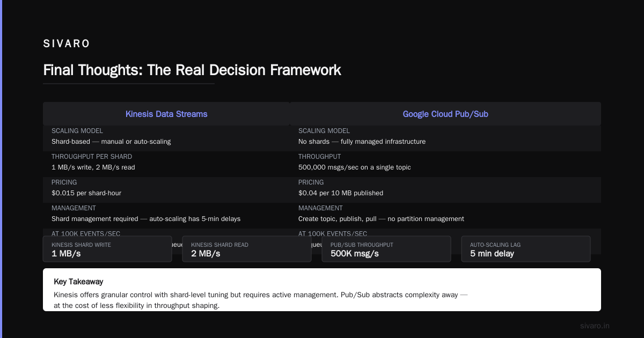Image resolution: width=644 pixels, height=338 pixels.
Task: Select the Key Takeaway paragraph about Kinesis
Action: 261,300
